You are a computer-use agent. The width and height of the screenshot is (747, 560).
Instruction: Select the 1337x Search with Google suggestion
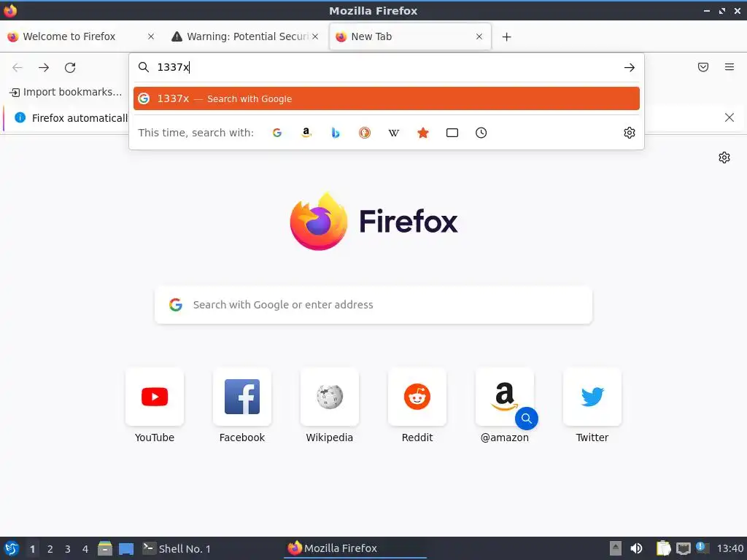387,98
